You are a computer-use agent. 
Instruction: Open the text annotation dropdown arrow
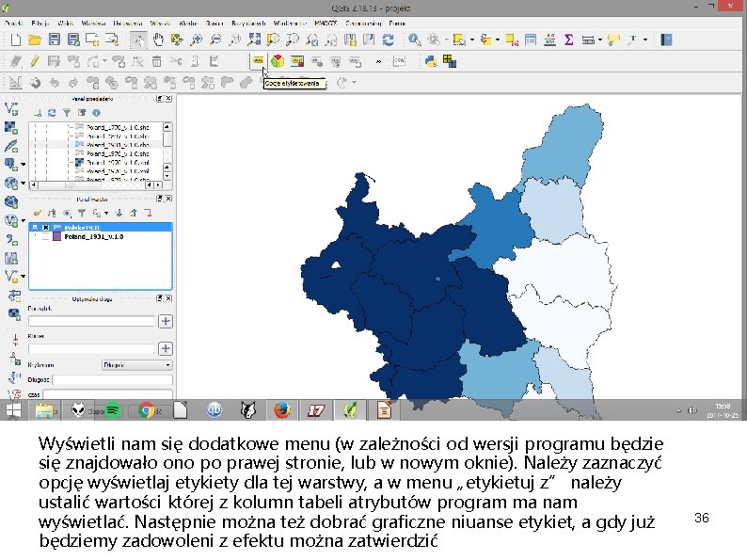[x=645, y=40]
